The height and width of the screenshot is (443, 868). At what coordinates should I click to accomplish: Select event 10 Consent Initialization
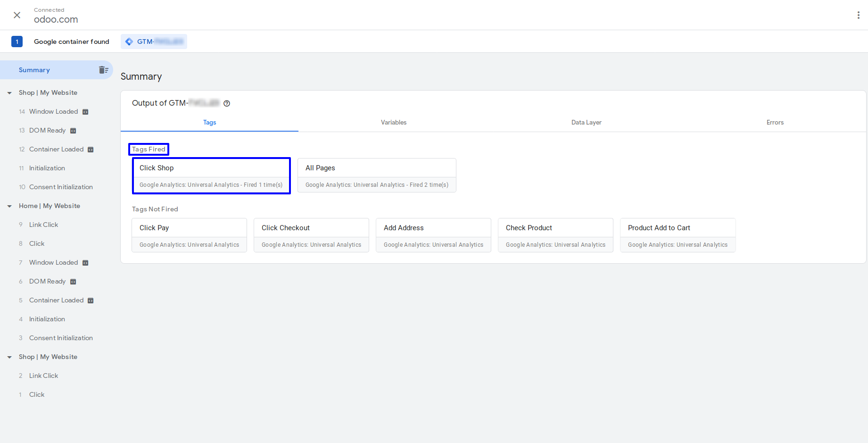coord(61,187)
